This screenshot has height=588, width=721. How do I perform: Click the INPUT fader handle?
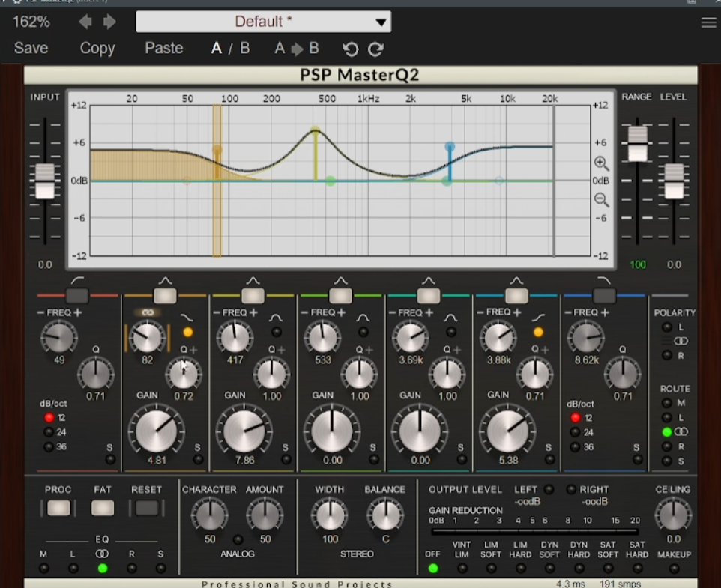click(45, 181)
